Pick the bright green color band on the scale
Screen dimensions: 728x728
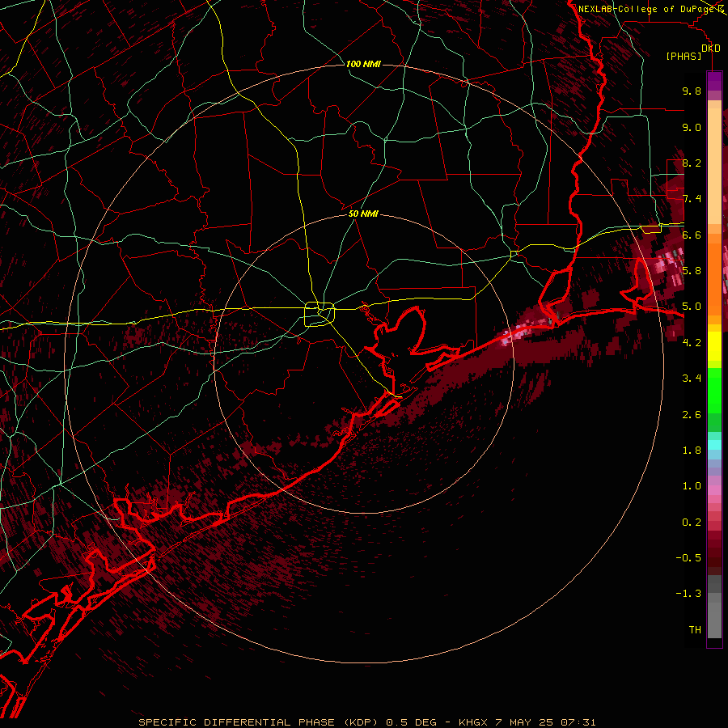pos(714,390)
